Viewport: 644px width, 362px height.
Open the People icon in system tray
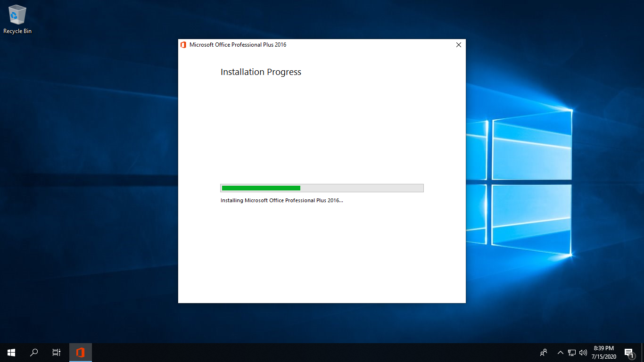click(544, 353)
